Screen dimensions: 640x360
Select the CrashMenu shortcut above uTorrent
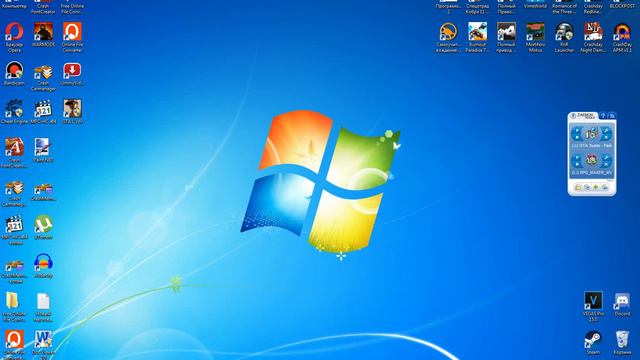tap(43, 189)
